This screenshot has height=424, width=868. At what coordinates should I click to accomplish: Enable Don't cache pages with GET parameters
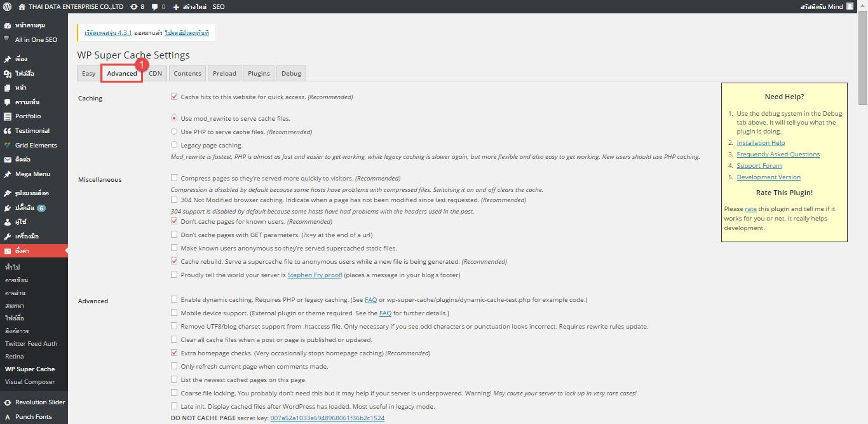click(x=174, y=235)
